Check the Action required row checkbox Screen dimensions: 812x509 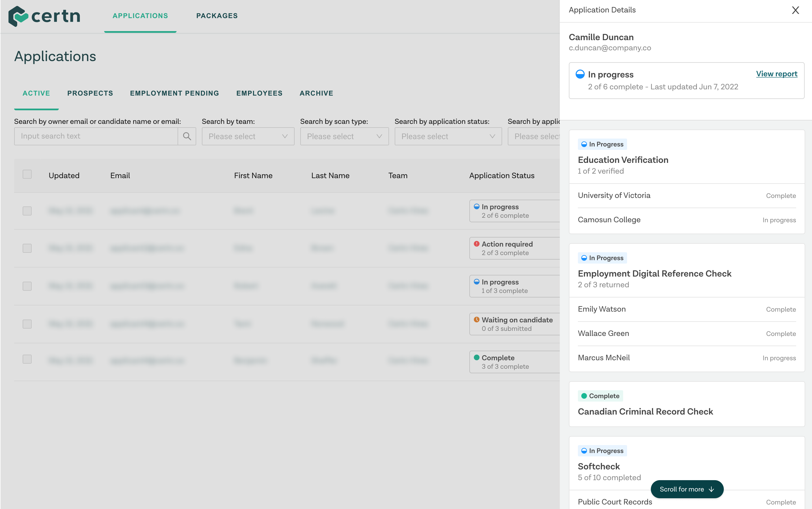[x=27, y=249]
